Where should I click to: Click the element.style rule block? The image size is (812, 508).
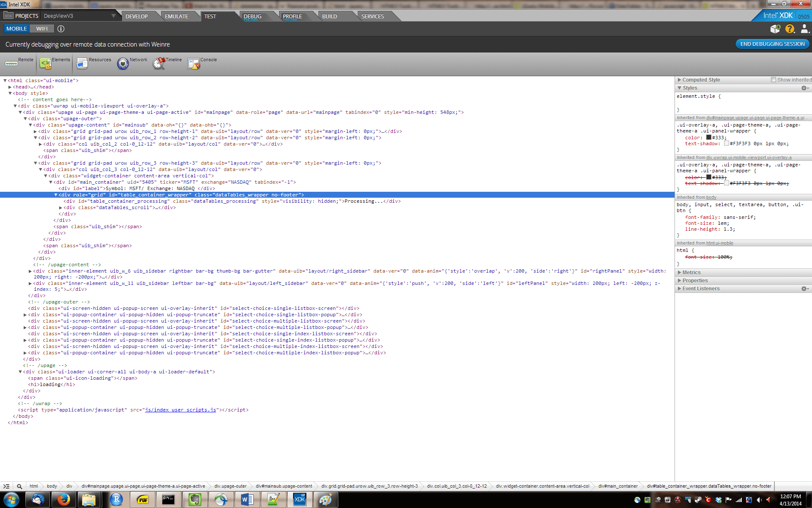(x=743, y=103)
